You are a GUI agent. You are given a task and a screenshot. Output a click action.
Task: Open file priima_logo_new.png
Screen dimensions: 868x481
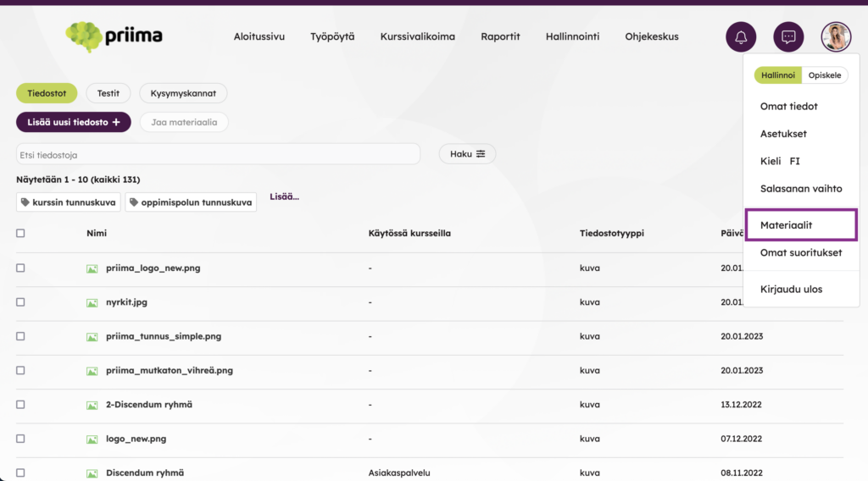coord(153,268)
